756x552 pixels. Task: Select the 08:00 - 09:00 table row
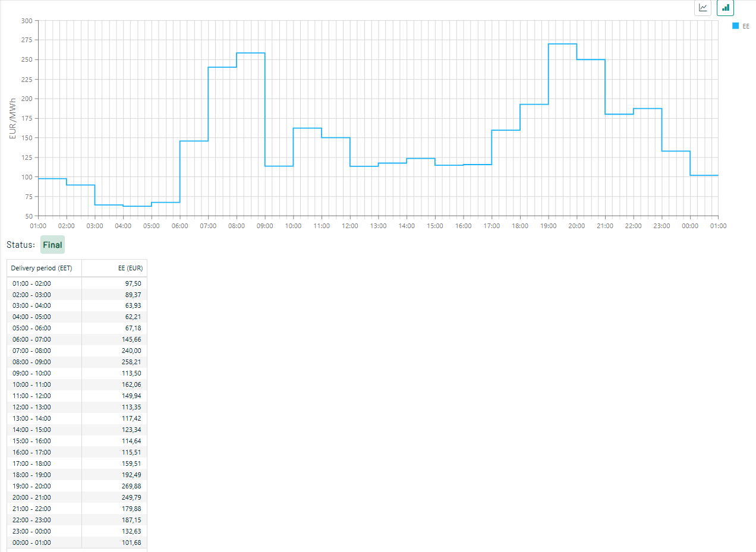coord(31,362)
